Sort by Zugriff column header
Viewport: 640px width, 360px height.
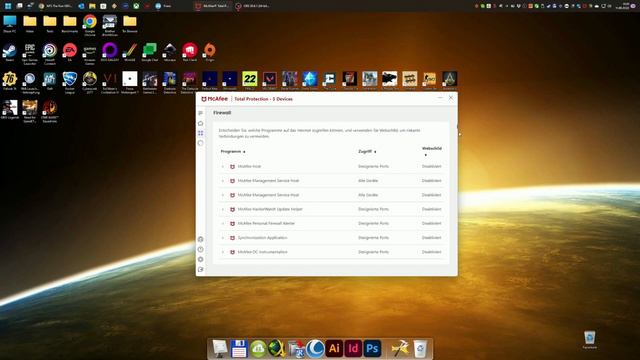367,151
